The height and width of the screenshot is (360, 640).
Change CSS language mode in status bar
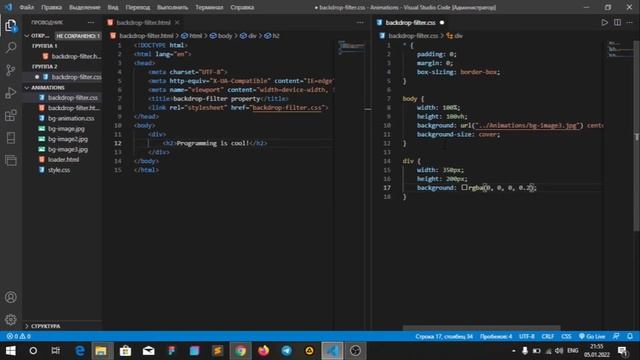[566, 336]
